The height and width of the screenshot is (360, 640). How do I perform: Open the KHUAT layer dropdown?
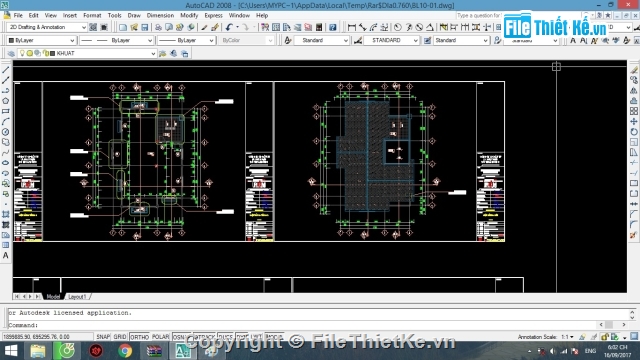click(87, 53)
